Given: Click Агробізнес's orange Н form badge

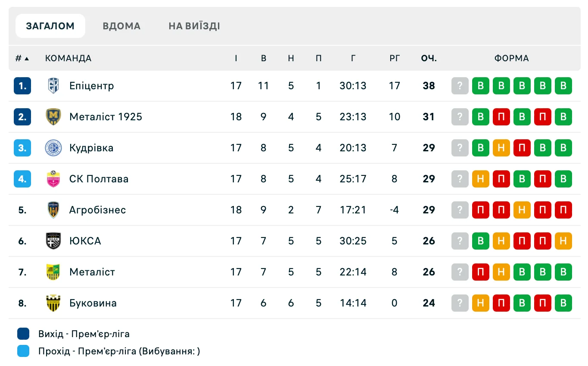Looking at the screenshot, I should tap(522, 210).
